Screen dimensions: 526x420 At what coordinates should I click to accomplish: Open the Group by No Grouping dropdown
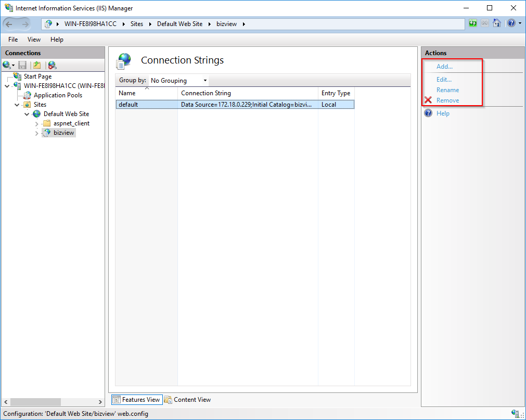[179, 81]
